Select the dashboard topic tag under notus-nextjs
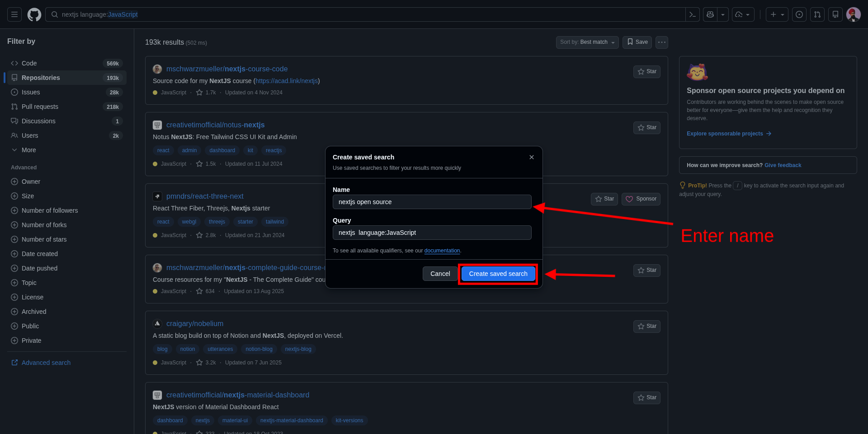This screenshot has height=434, width=868. 222,150
